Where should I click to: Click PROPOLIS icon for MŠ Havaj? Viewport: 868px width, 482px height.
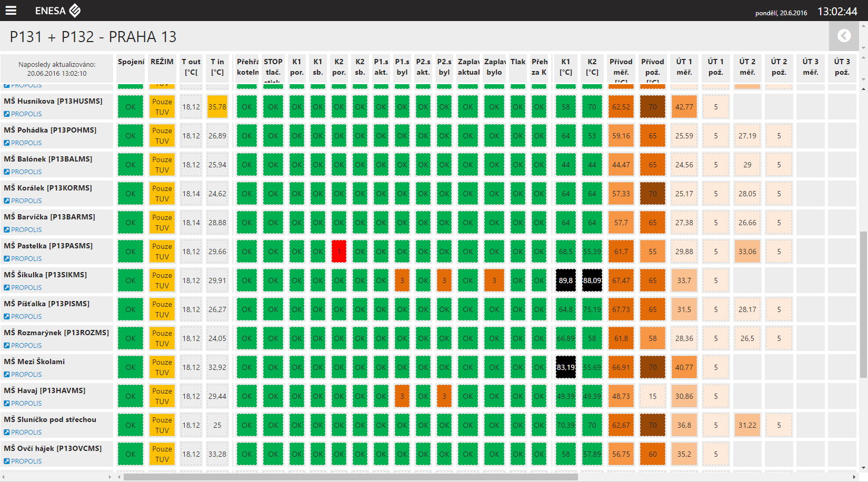click(7, 403)
